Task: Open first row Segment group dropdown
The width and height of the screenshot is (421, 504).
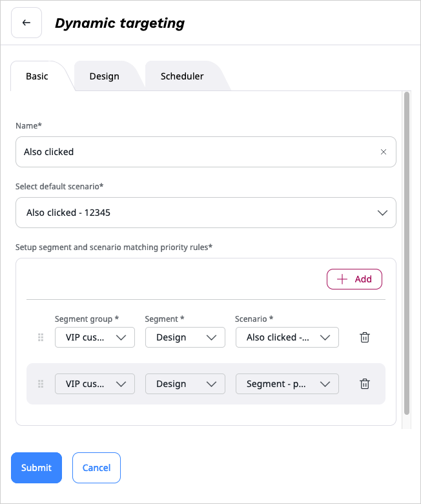Action: pos(95,337)
